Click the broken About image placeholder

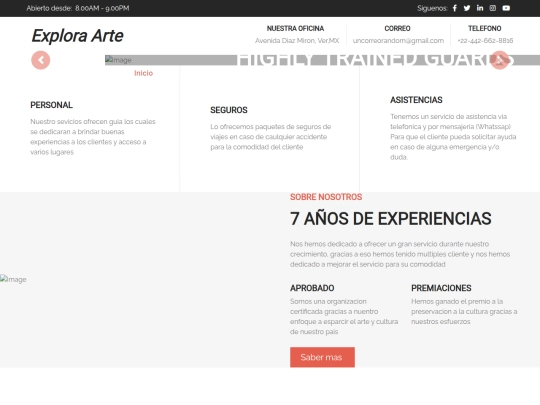tap(13, 279)
